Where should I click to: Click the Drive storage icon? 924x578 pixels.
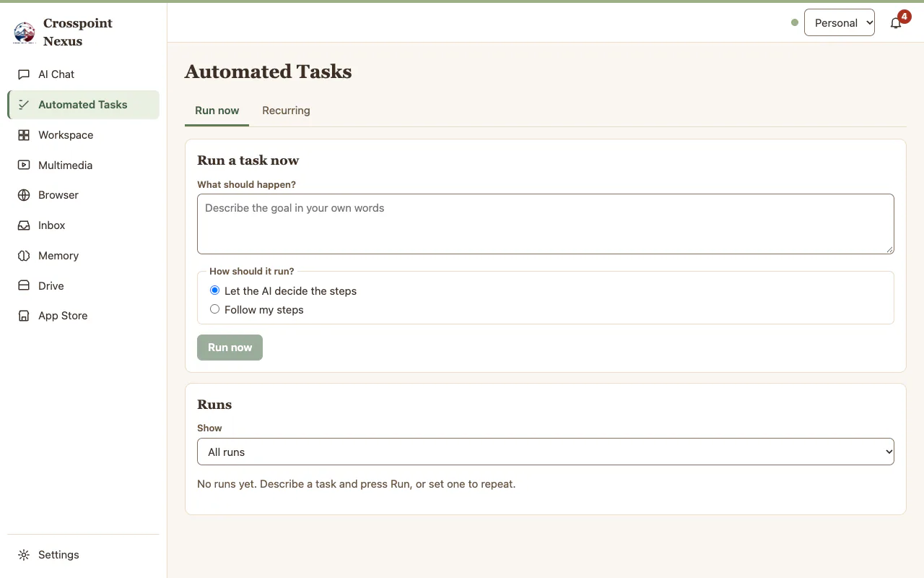pos(24,286)
